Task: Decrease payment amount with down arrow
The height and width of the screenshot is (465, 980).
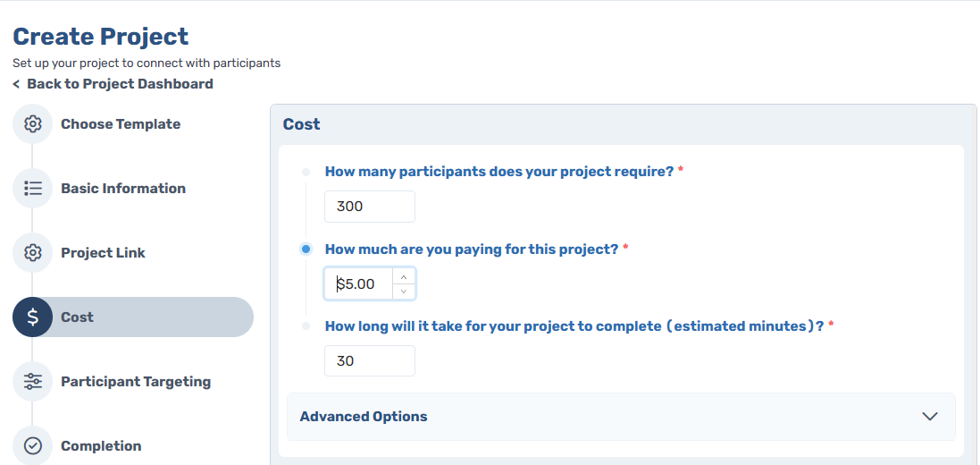Action: (404, 292)
